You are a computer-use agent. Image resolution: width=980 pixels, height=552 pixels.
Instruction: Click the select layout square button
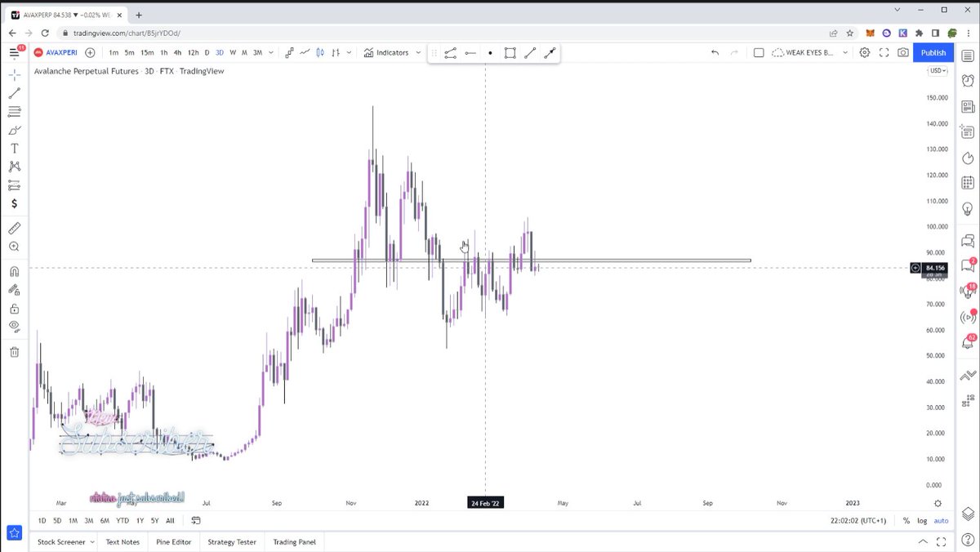pyautogui.click(x=759, y=52)
